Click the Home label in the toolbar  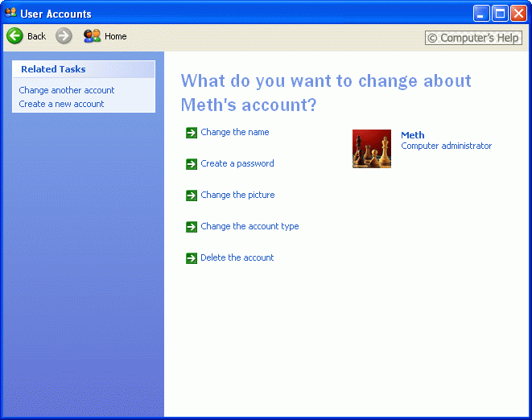pyautogui.click(x=116, y=36)
